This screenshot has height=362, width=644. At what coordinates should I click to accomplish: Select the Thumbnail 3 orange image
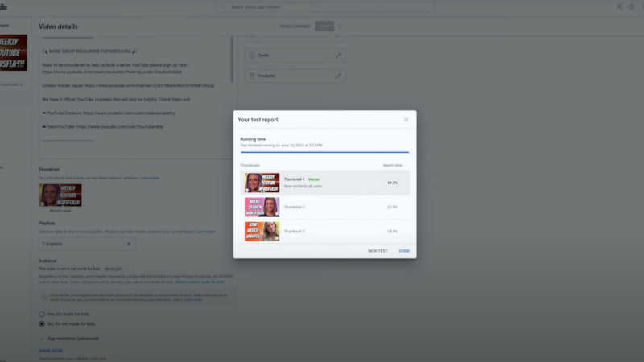click(262, 231)
